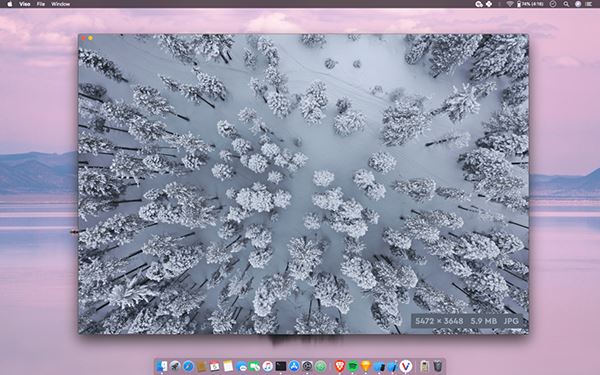Open Brave browser from the Dock
The height and width of the screenshot is (375, 600).
(339, 366)
